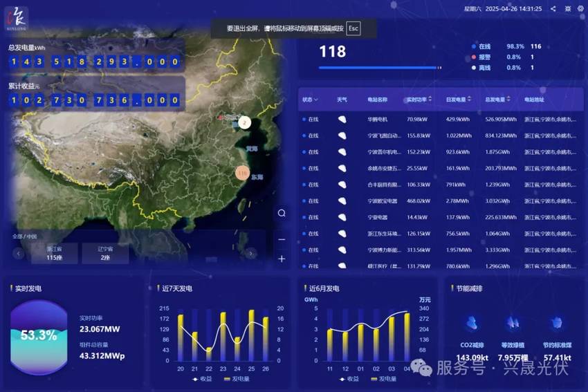Open the 华鹏电机 station row

378,119
